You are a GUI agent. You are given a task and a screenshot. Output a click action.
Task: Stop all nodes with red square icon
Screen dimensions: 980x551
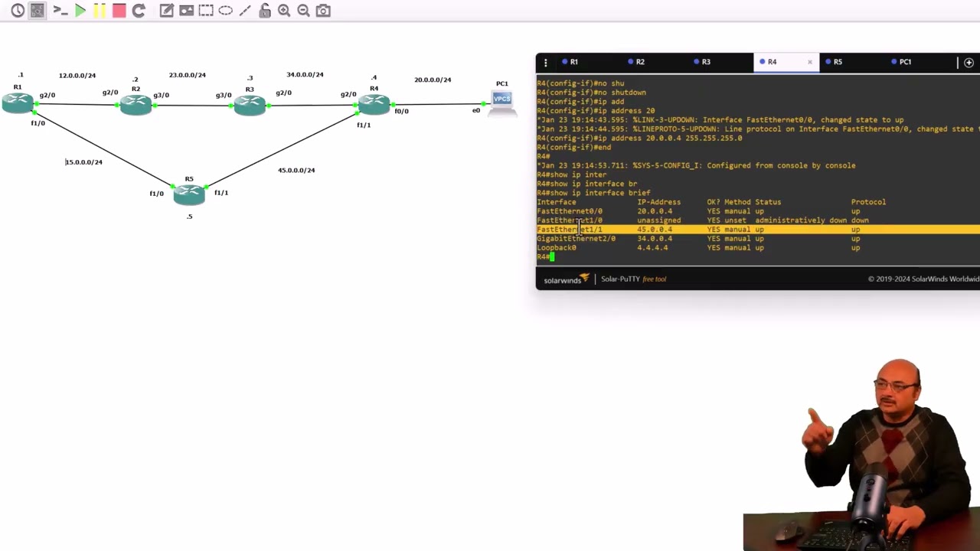click(119, 11)
